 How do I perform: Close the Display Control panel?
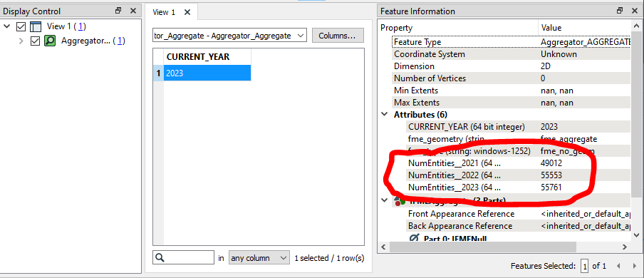click(x=133, y=11)
